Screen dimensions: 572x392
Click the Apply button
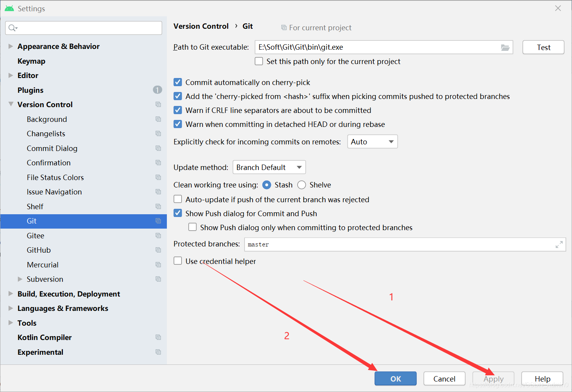pos(493,378)
